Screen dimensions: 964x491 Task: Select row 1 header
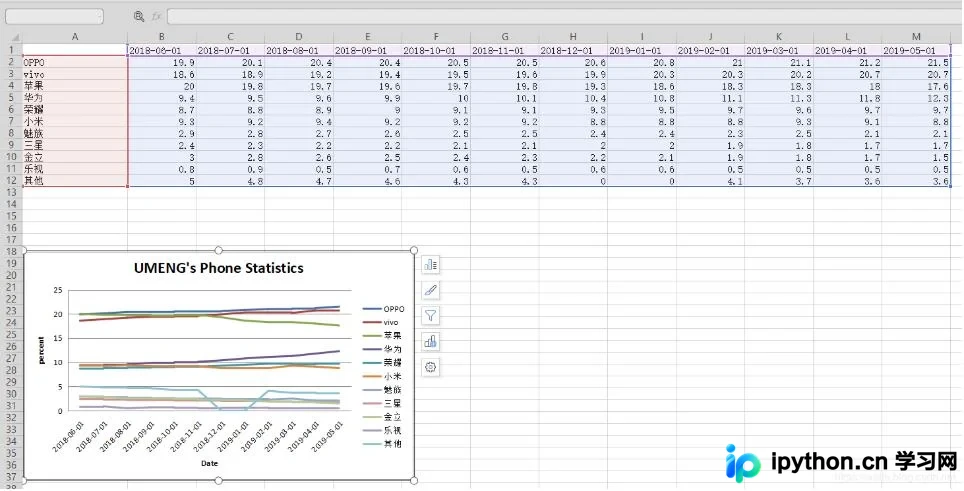11,50
